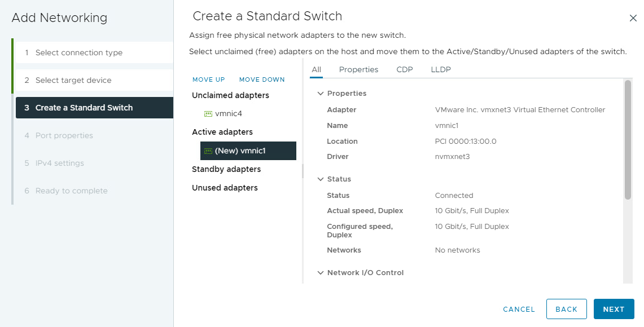This screenshot has width=644, height=327.
Task: Click the 'No networks' value
Action: point(457,250)
